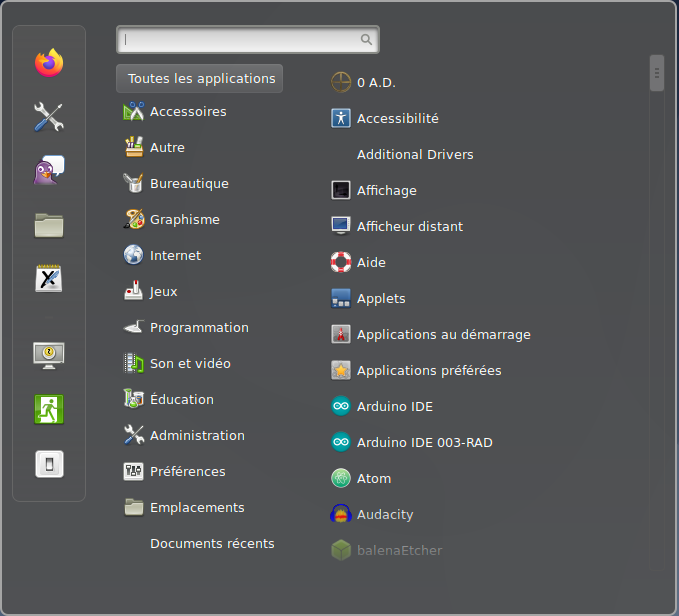Click the applications list scrollbar handle
Screen dimensions: 679x616
tap(656, 73)
